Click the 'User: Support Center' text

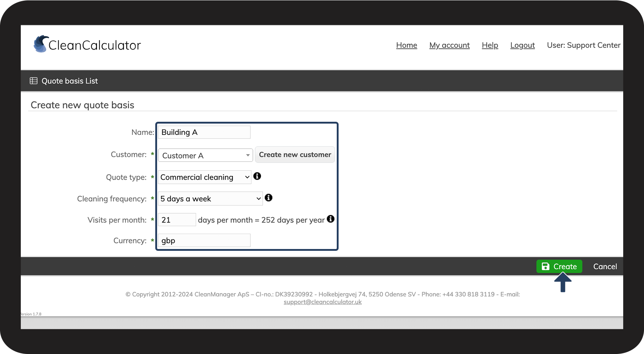[583, 45]
